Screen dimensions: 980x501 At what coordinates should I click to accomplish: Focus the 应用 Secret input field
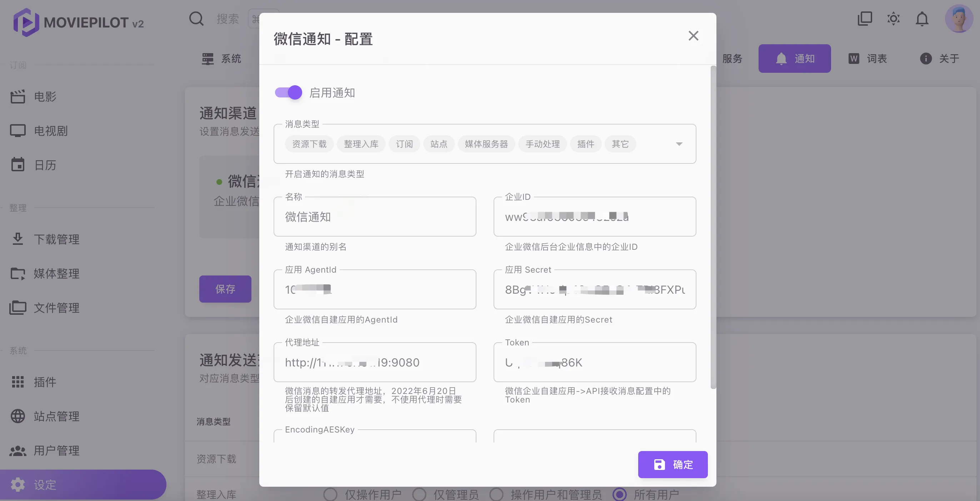[x=595, y=290]
